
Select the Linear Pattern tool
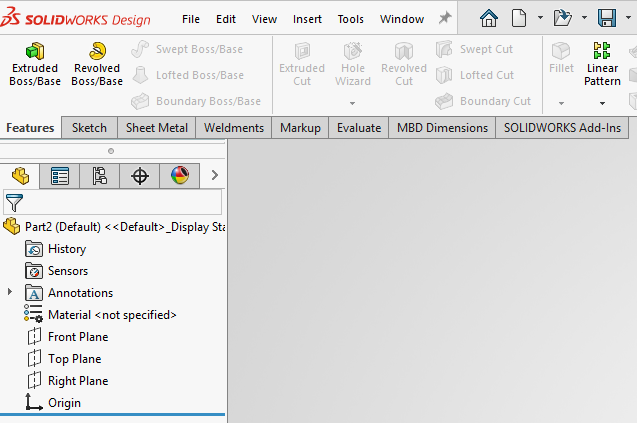point(602,64)
